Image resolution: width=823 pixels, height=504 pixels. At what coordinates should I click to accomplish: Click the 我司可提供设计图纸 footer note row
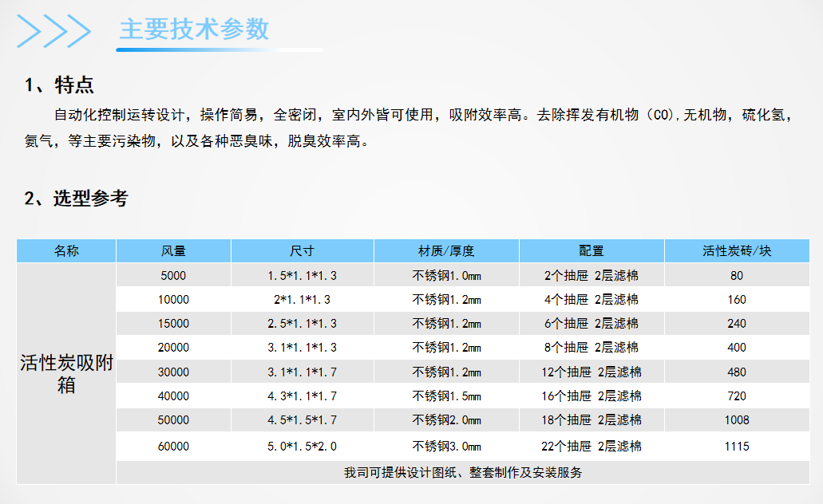463,473
